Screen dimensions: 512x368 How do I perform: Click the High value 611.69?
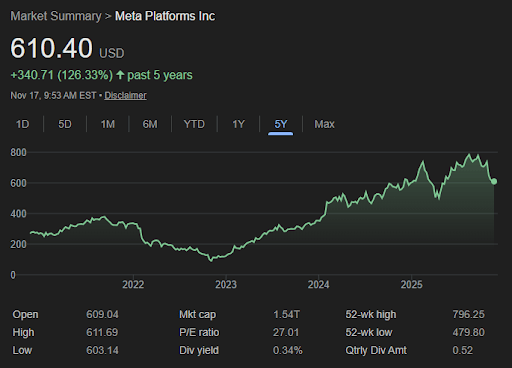point(102,332)
